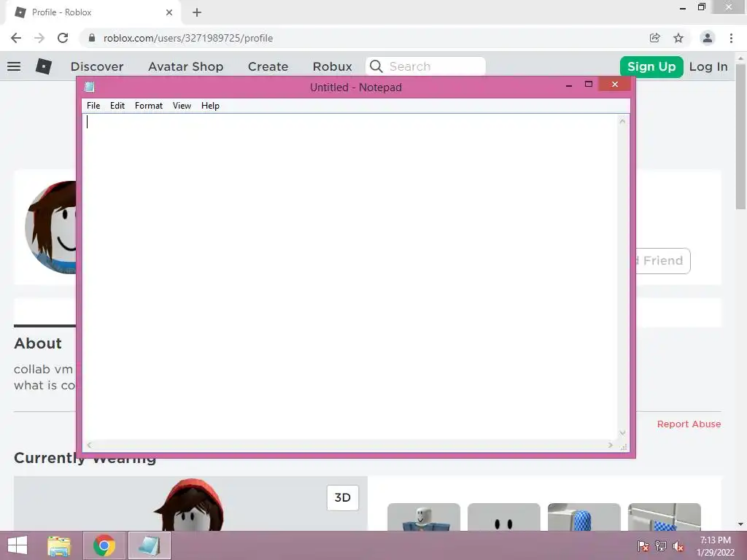This screenshot has height=560, width=747.
Task: Share this page using the share icon
Action: coord(655,38)
